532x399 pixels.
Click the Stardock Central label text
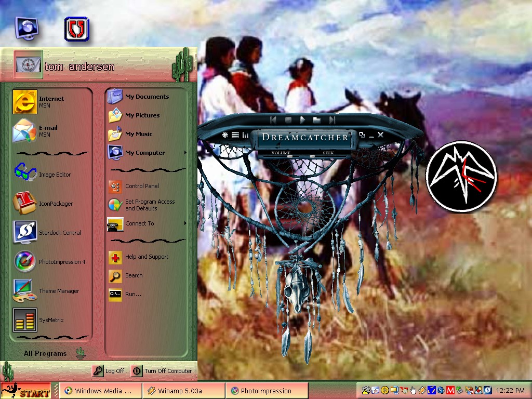coord(60,233)
